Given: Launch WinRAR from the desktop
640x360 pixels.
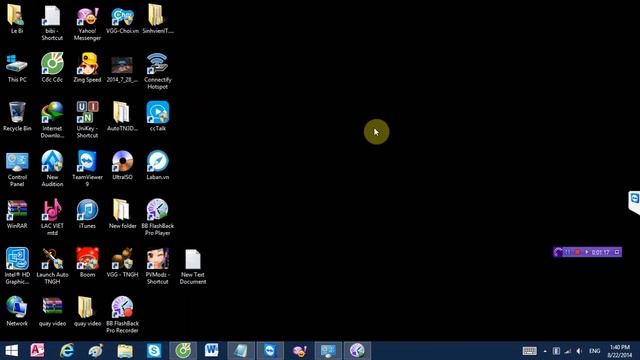Looking at the screenshot, I should point(17,214).
